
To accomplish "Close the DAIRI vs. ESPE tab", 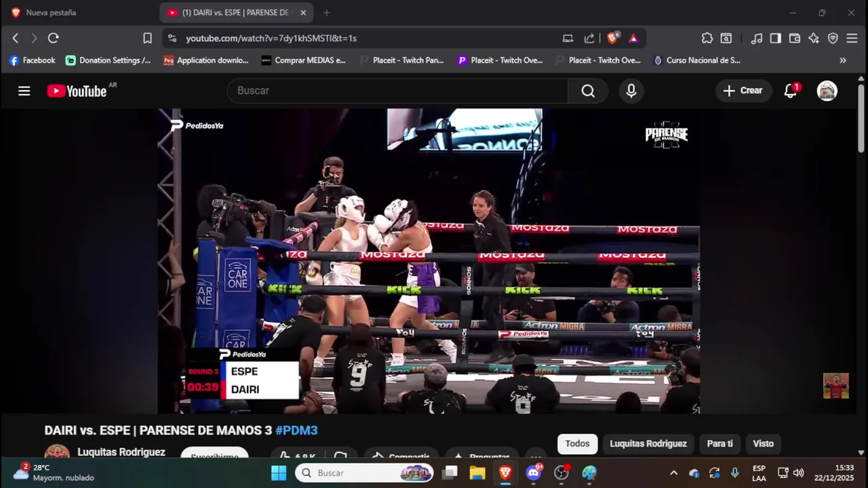I will pos(303,13).
